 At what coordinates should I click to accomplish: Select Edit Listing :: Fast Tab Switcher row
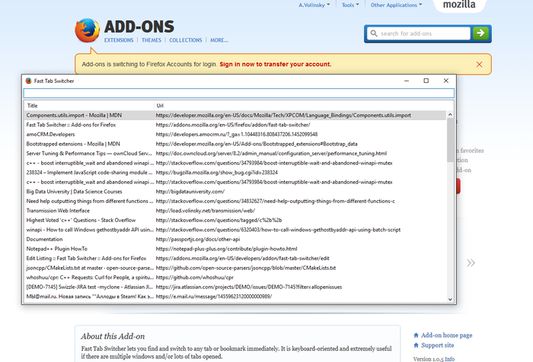tap(235, 258)
